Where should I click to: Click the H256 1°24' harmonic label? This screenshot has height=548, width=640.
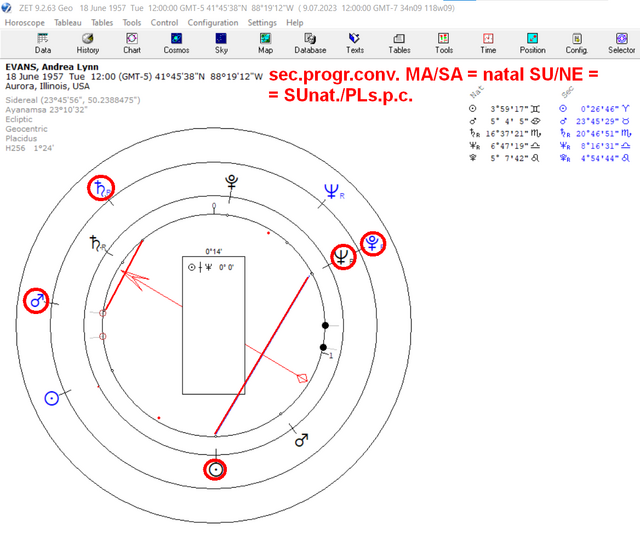(30, 148)
